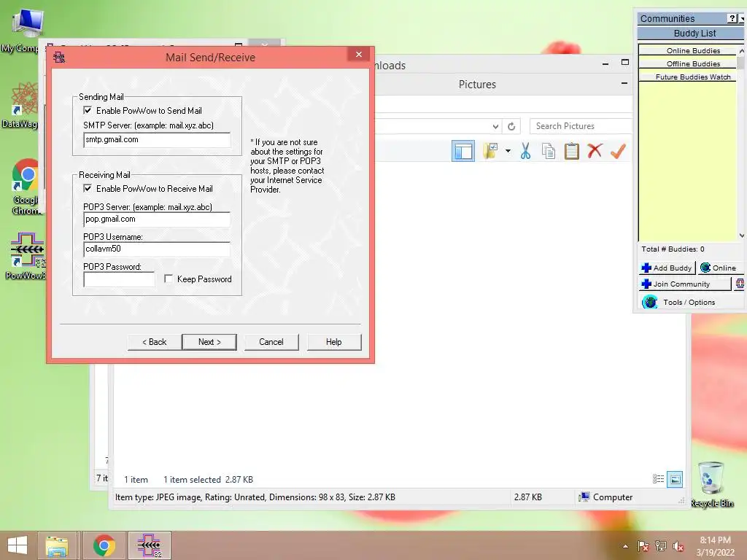Image resolution: width=747 pixels, height=560 pixels.
Task: Open dropdown arrow next to folder options icon
Action: point(508,151)
